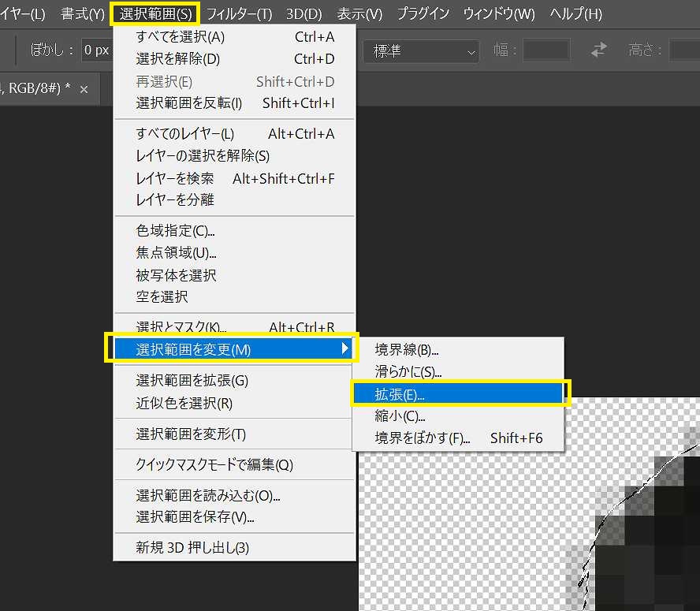The image size is (700, 611).
Task: Choose 選択範囲を拡張(G) menu entry
Action: tap(235, 381)
